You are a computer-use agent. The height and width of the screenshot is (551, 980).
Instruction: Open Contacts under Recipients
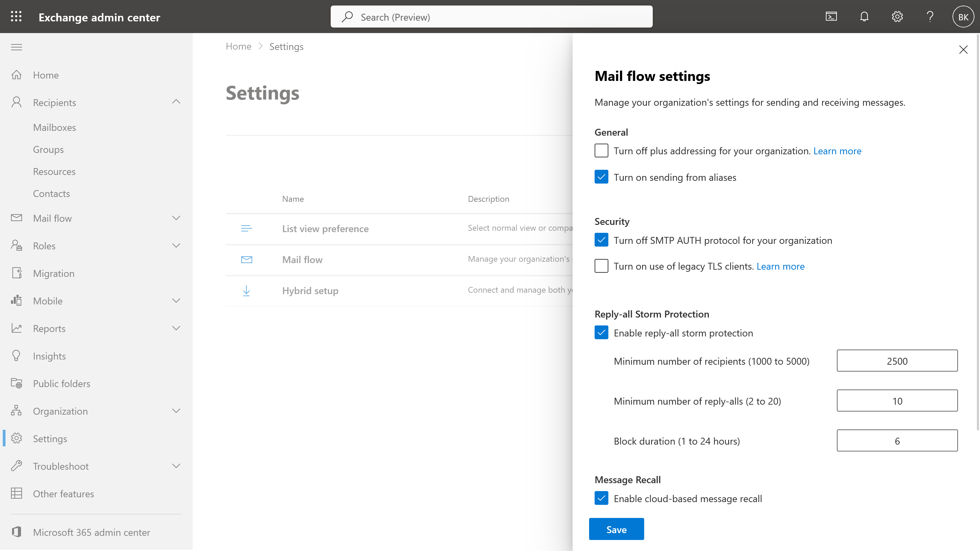coord(51,194)
